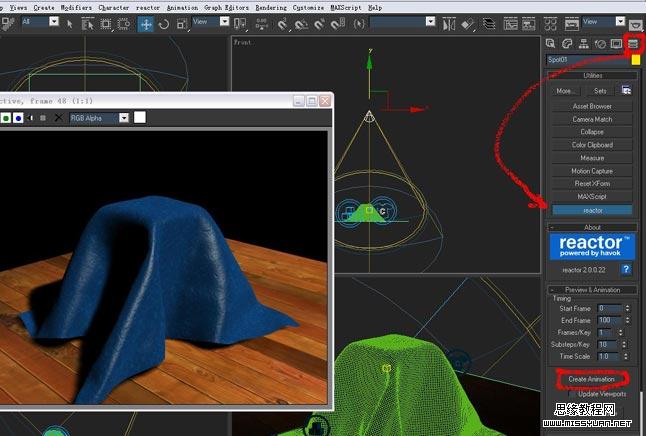Toggle the Update Viewports checkbox
The height and width of the screenshot is (436, 646).
click(573, 394)
